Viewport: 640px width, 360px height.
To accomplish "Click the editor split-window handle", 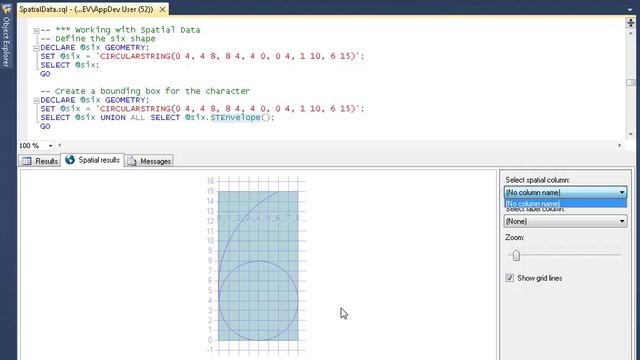I will [x=631, y=23].
